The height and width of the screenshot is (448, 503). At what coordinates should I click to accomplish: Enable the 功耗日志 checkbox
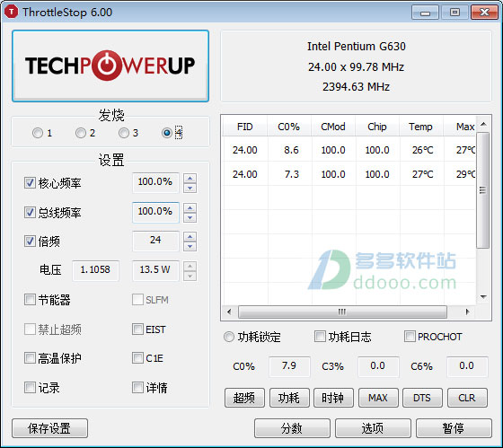click(x=320, y=337)
